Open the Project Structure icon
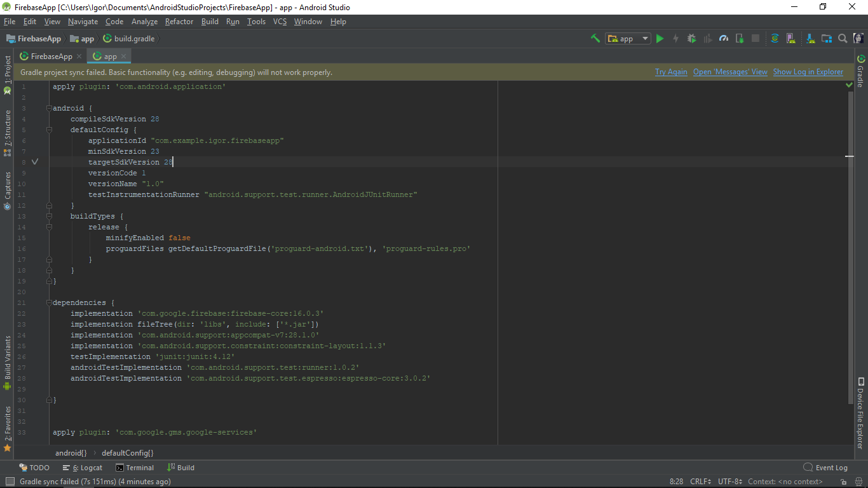The height and width of the screenshot is (488, 868). point(827,39)
